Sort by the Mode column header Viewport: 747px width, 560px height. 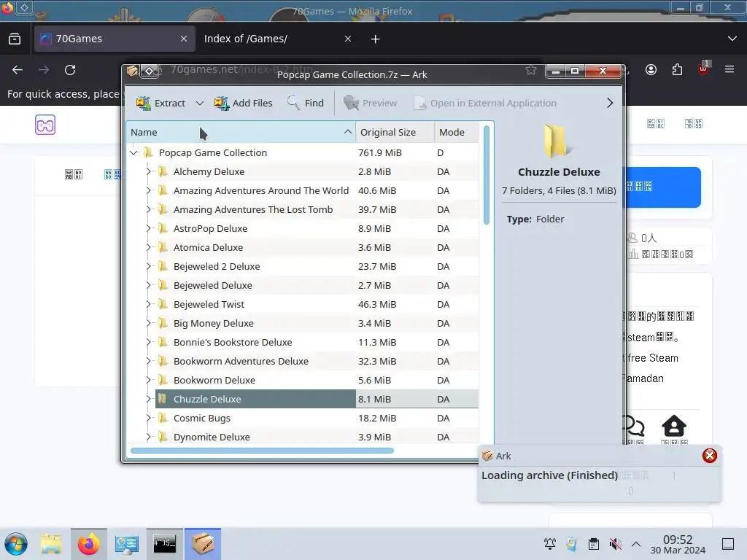click(x=456, y=132)
